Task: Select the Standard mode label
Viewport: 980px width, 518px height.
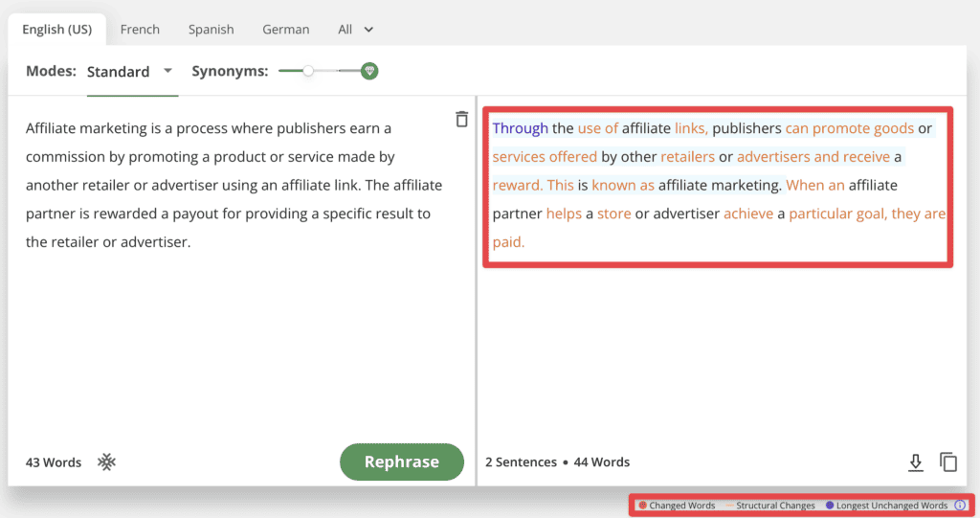Action: pyautogui.click(x=118, y=71)
